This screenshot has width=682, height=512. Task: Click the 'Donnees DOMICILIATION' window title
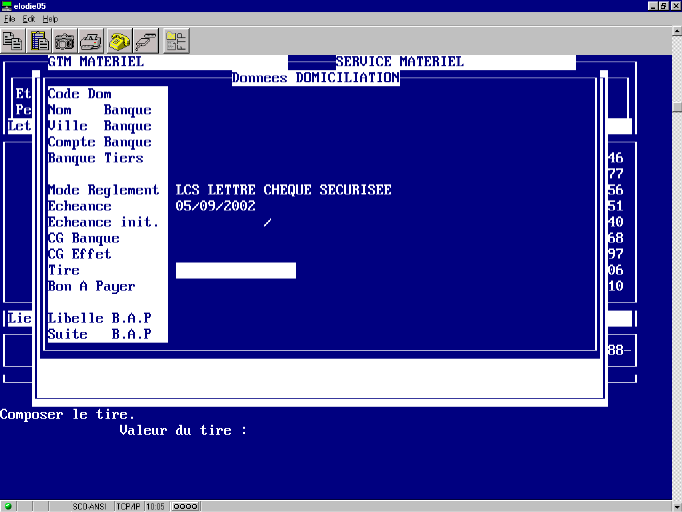pyautogui.click(x=316, y=78)
